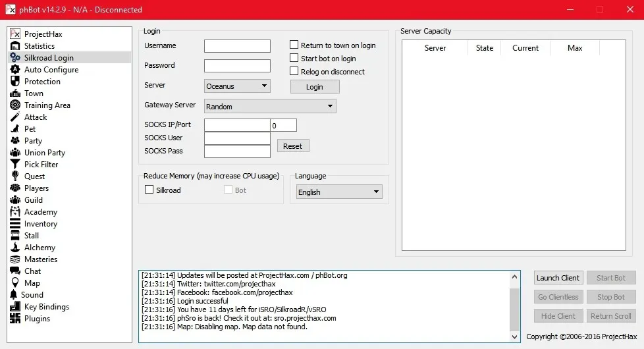Screen dimensions: 644x349
Task: Click the Alchemy flask icon
Action: point(15,247)
